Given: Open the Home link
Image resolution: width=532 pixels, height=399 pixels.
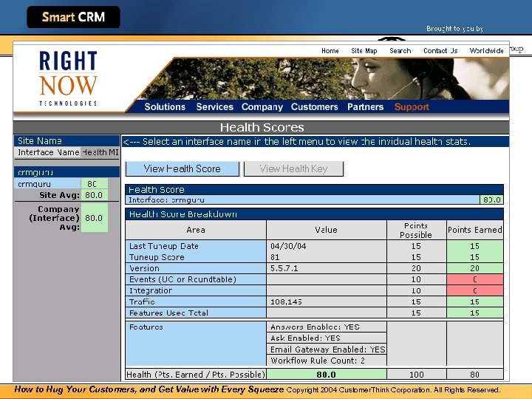Looking at the screenshot, I should point(330,51).
